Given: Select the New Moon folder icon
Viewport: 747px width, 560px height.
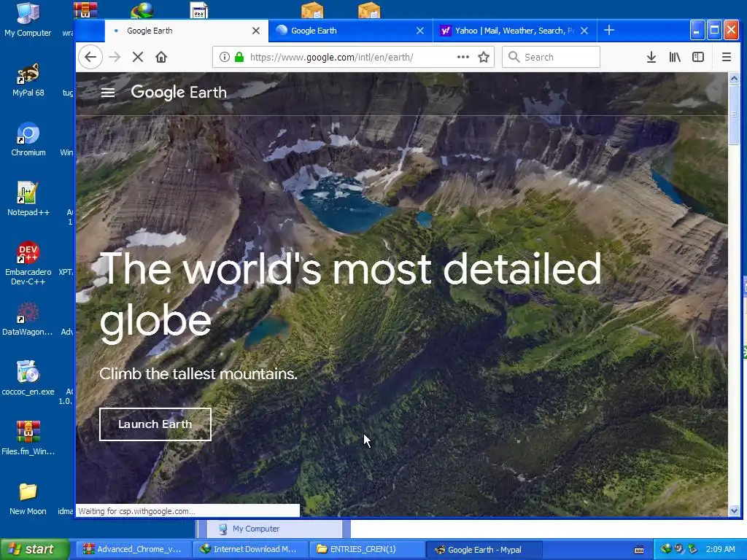Looking at the screenshot, I should [28, 499].
